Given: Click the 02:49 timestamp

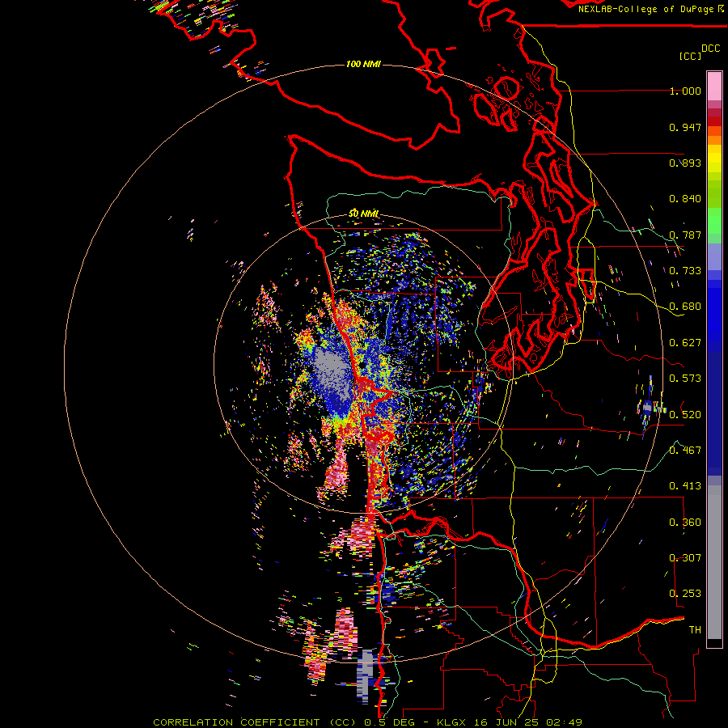Looking at the screenshot, I should pos(564,722).
